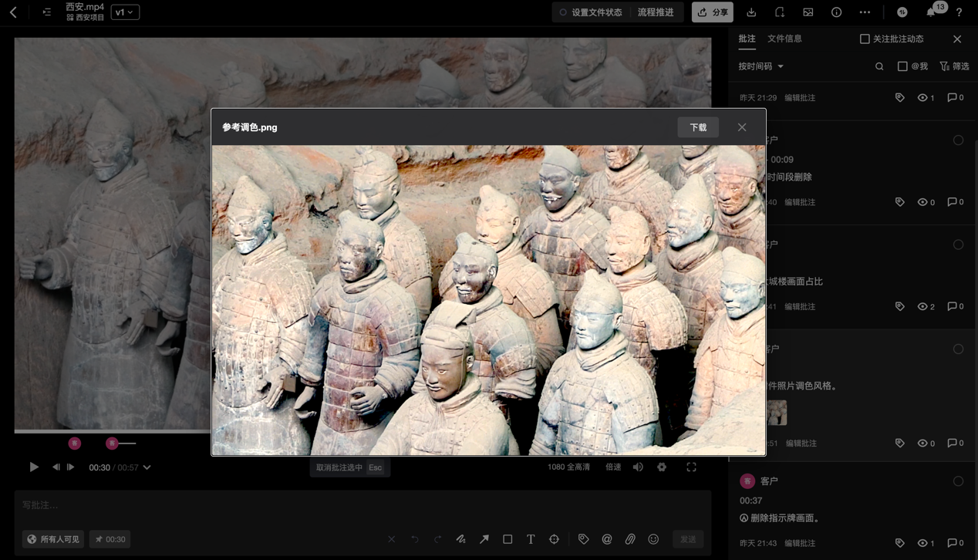
Task: Select the 批注 tab
Action: [747, 39]
